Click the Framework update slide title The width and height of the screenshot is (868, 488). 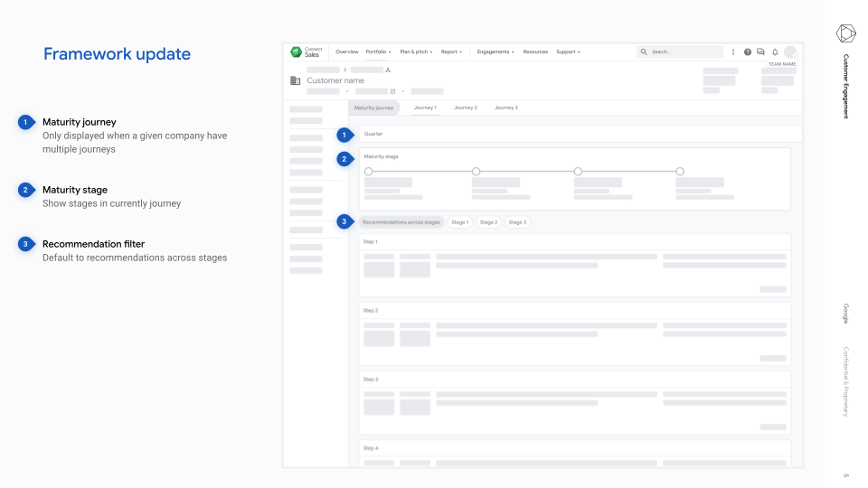pos(117,54)
